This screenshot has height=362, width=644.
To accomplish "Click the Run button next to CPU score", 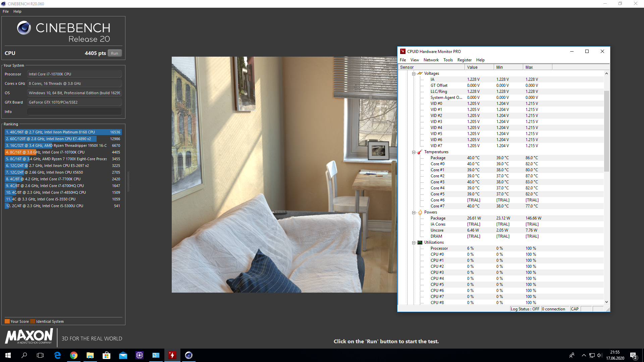I will (115, 53).
